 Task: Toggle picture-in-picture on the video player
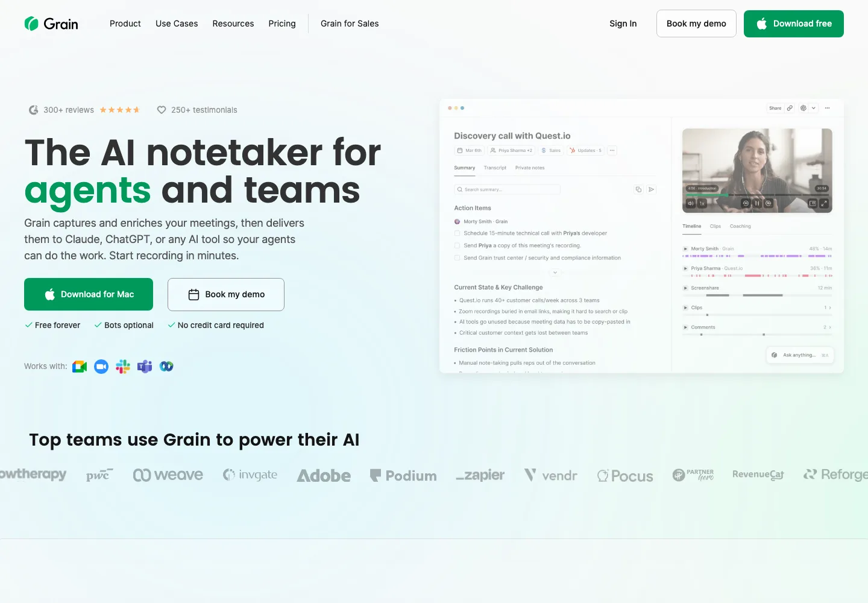tap(813, 203)
